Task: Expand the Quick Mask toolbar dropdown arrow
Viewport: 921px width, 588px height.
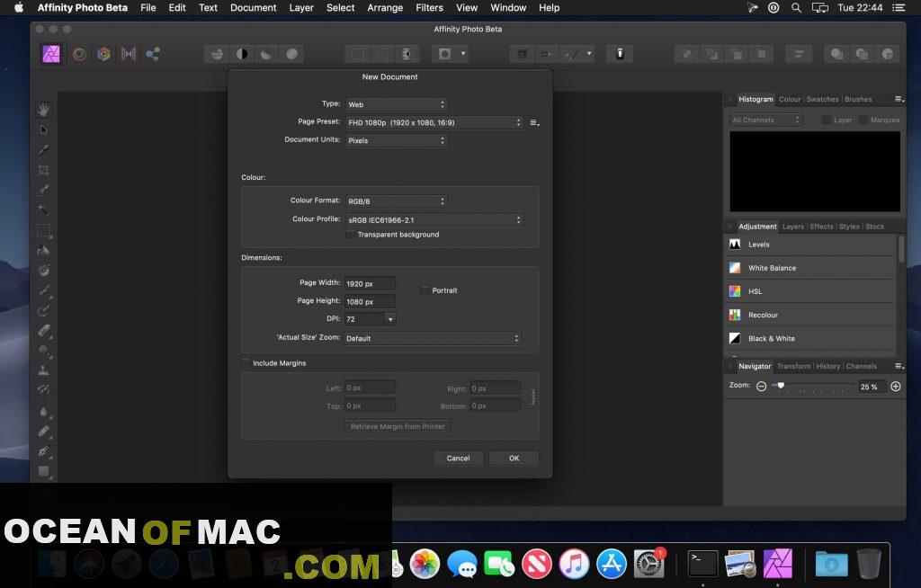Action: coord(463,54)
